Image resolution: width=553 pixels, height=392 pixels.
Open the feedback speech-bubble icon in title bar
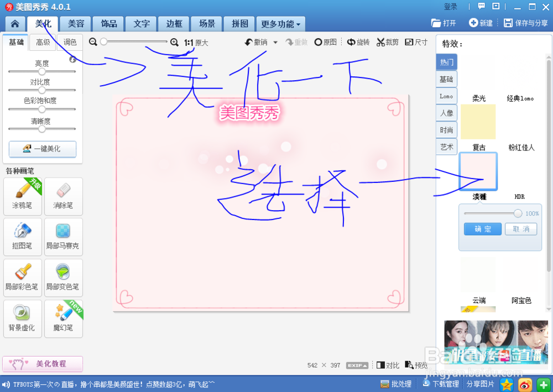482,6
